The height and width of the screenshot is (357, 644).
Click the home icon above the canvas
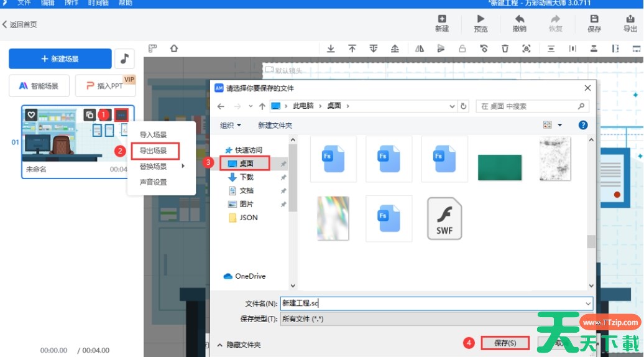click(x=174, y=49)
